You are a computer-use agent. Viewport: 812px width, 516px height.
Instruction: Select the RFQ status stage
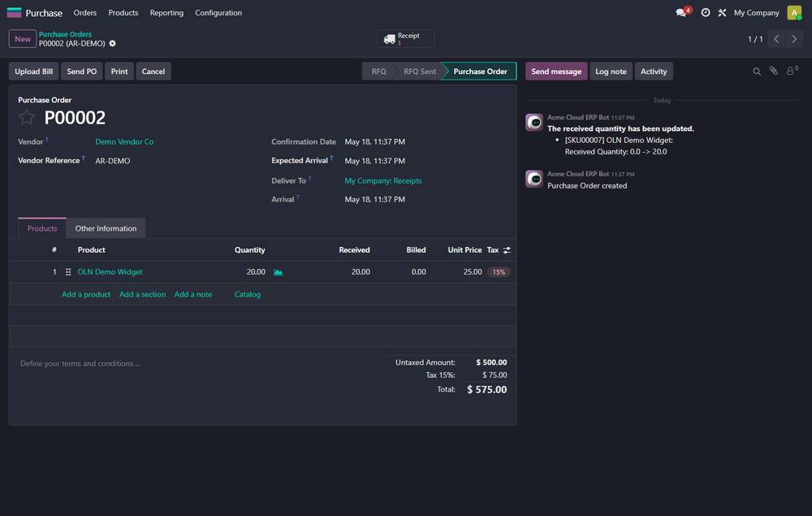point(378,72)
